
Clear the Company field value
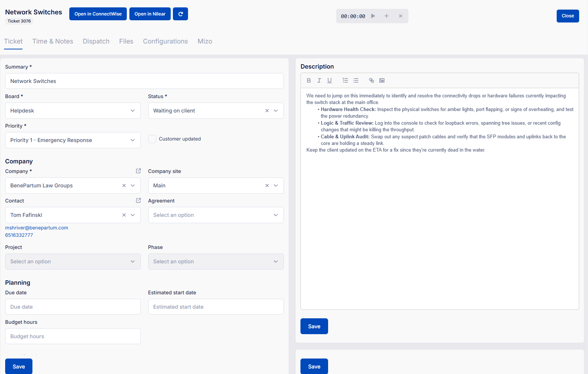(124, 185)
